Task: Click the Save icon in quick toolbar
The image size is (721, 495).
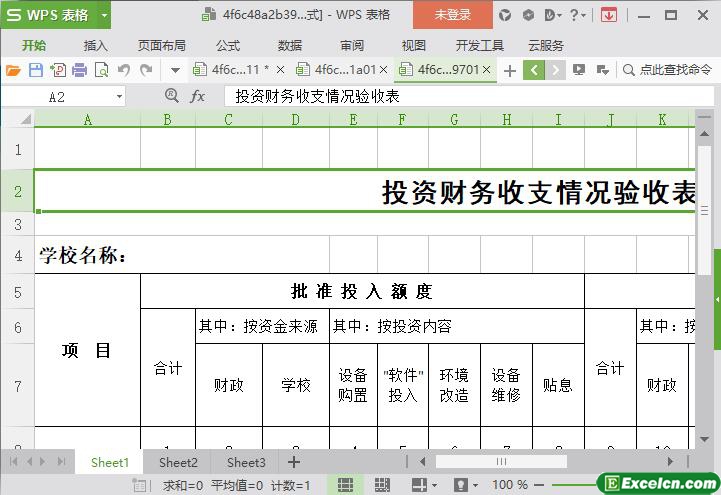Action: pyautogui.click(x=36, y=70)
